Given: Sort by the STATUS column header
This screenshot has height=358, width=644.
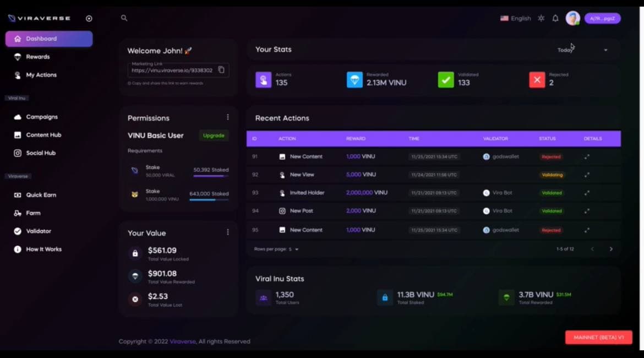Looking at the screenshot, I should tap(547, 138).
